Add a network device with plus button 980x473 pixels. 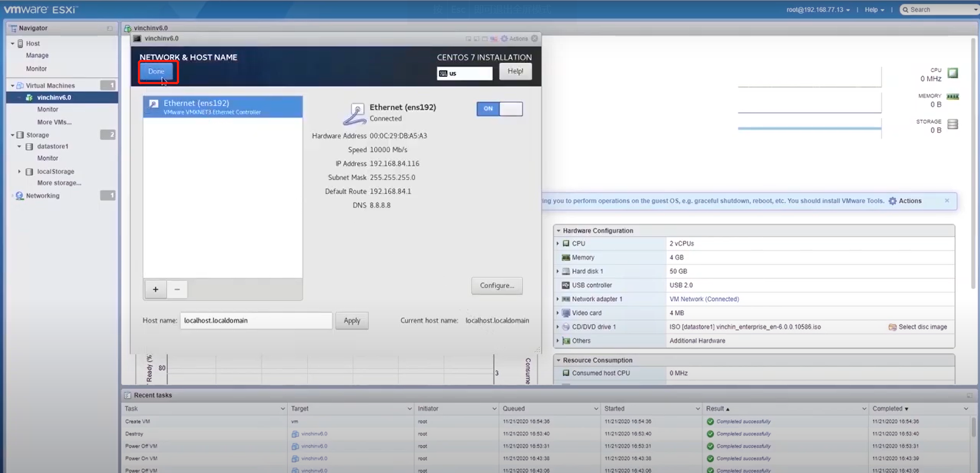156,289
